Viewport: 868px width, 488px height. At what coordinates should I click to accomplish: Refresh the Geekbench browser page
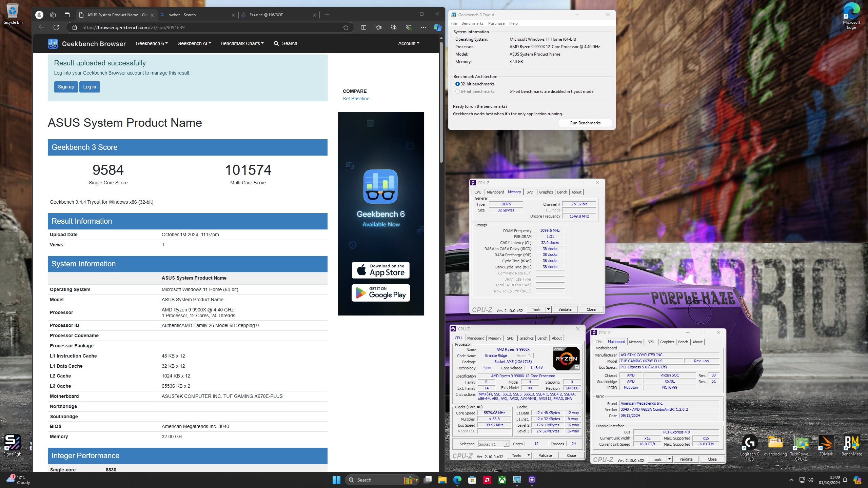[x=56, y=27]
